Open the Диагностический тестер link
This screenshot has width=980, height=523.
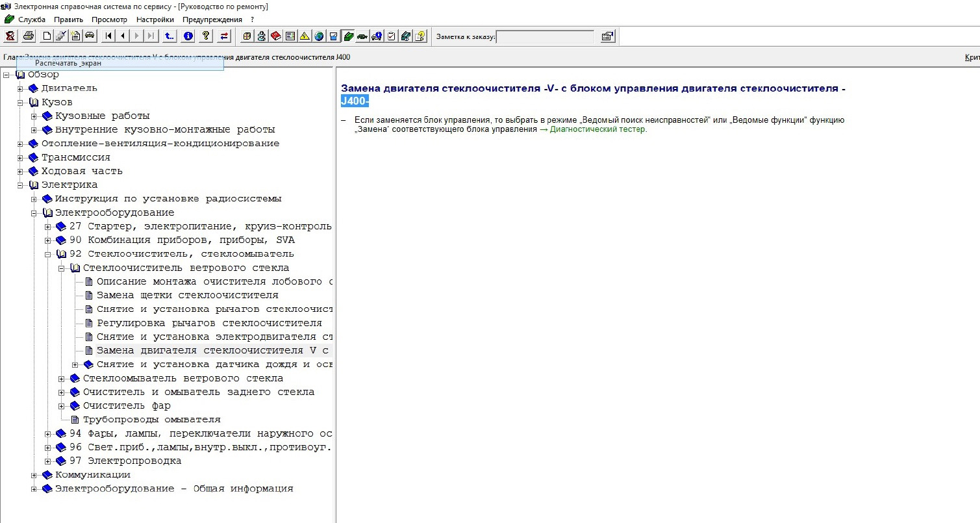(598, 129)
